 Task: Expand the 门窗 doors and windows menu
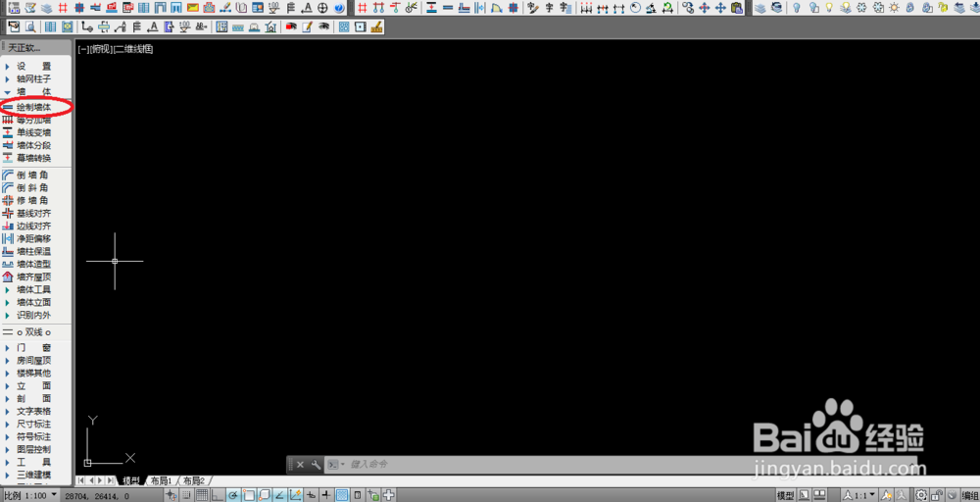point(34,348)
